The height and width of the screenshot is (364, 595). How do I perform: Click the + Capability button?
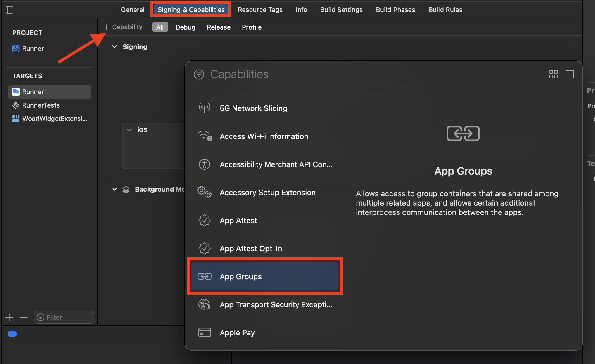pos(123,27)
